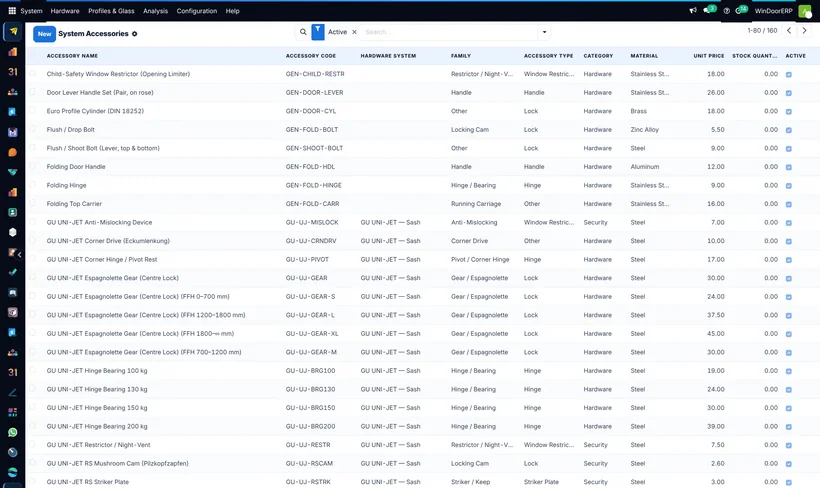Click the New button
The image size is (820, 488).
[44, 33]
